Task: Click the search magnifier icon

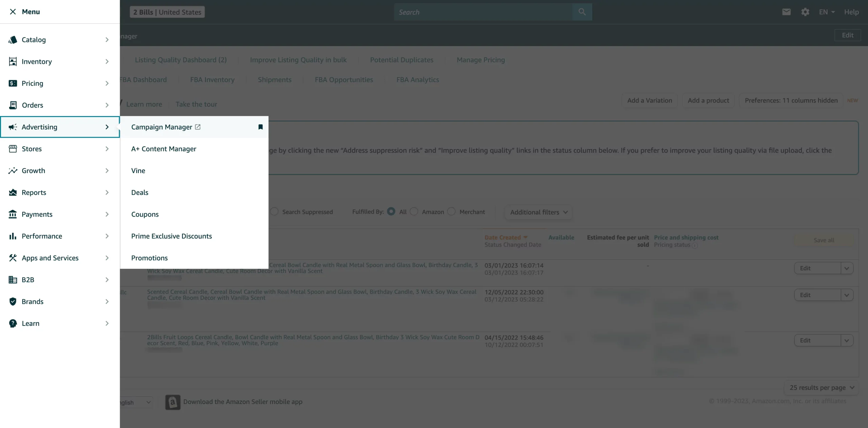Action: (582, 12)
